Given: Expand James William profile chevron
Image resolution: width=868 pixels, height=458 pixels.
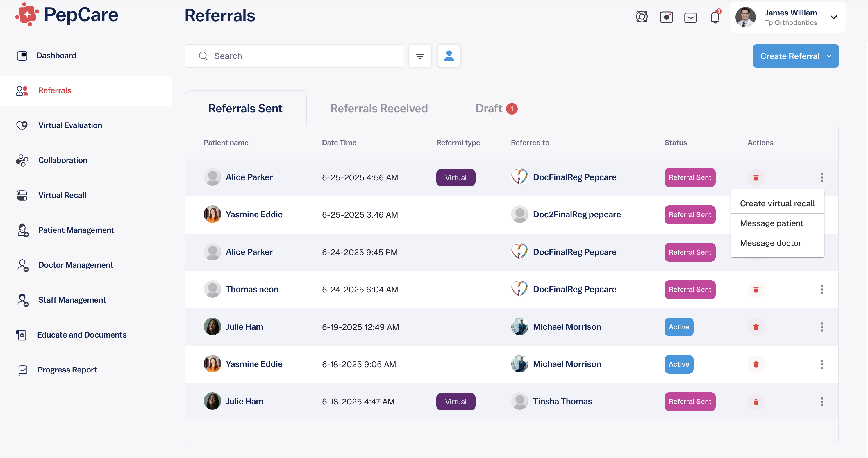Looking at the screenshot, I should click(833, 17).
